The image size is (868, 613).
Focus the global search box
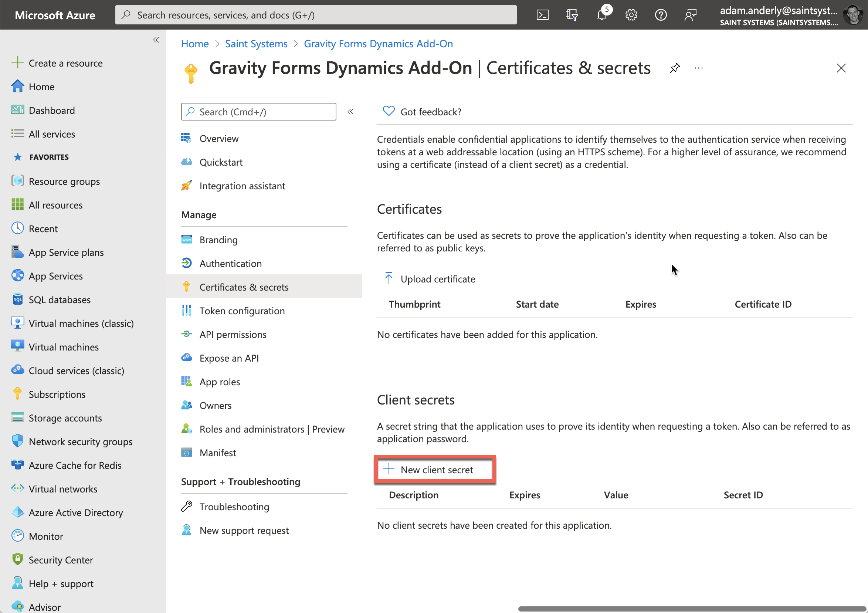pos(316,15)
